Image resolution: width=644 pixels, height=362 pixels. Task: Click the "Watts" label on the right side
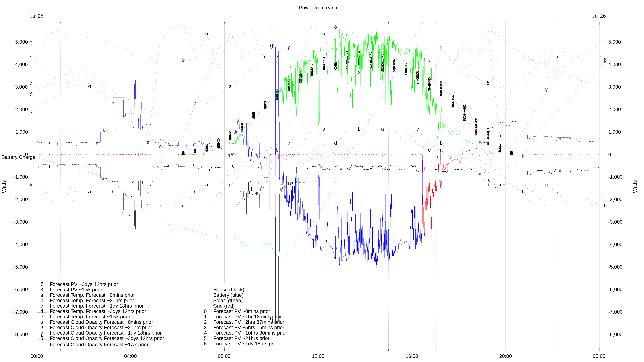click(635, 186)
